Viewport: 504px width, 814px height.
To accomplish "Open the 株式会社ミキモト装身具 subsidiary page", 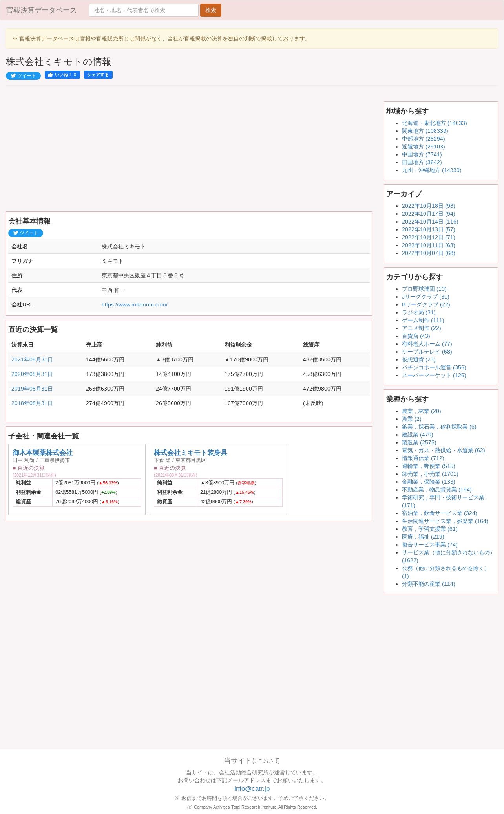I will click(x=190, y=453).
